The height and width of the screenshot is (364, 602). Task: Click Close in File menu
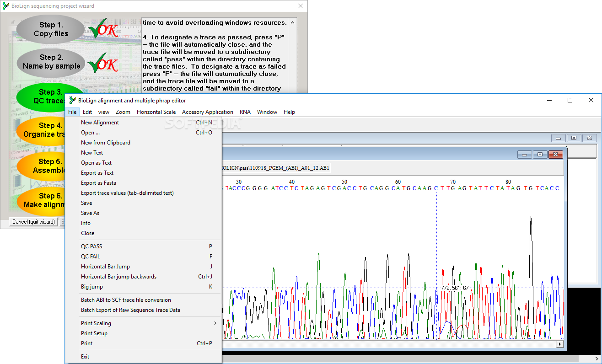[x=144, y=233]
